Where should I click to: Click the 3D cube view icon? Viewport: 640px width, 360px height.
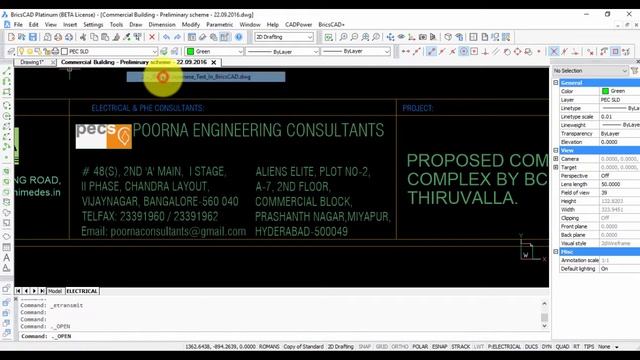pyautogui.click(x=448, y=37)
